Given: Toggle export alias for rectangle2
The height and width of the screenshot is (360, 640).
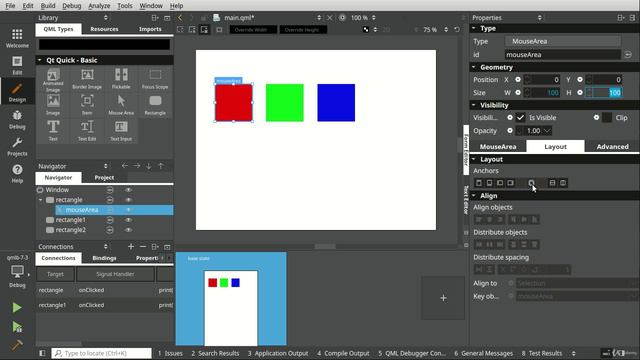Looking at the screenshot, I should [110, 230].
